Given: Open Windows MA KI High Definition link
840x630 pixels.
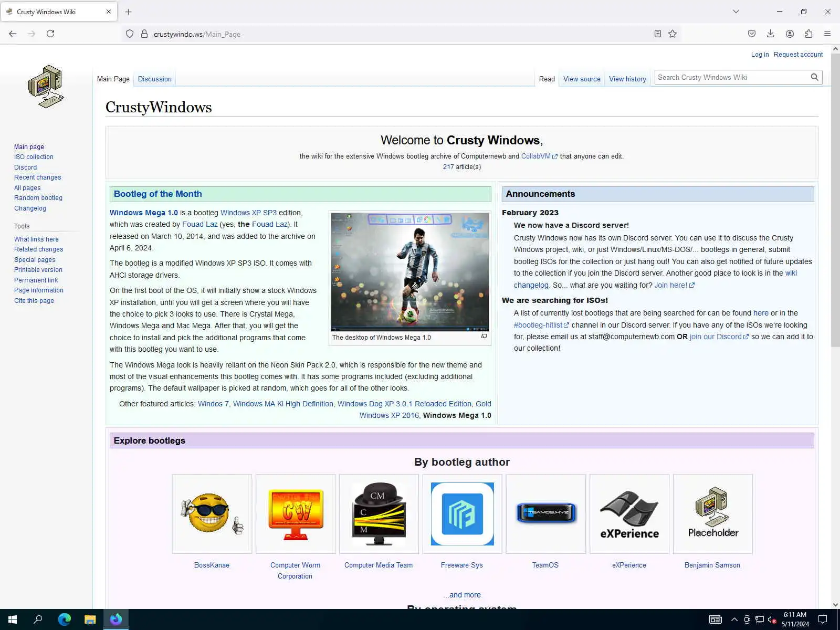Looking at the screenshot, I should pos(283,404).
